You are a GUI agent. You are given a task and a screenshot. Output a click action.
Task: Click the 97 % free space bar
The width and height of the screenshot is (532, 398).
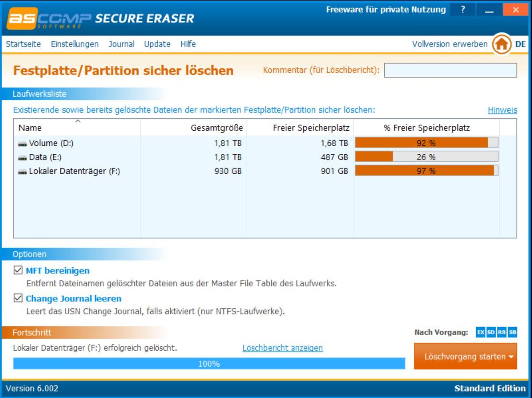coord(426,171)
